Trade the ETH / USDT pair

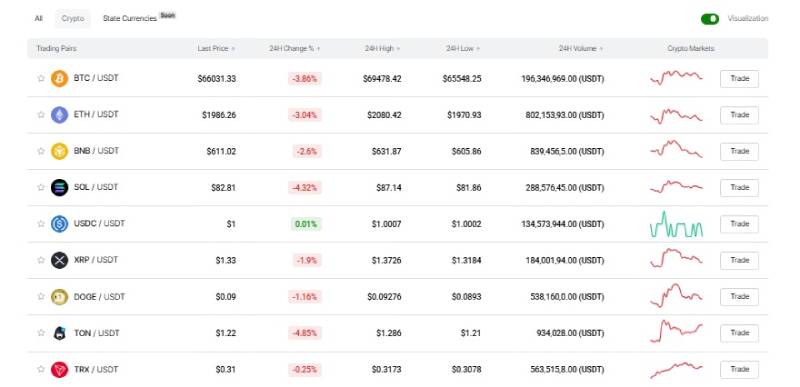(739, 115)
